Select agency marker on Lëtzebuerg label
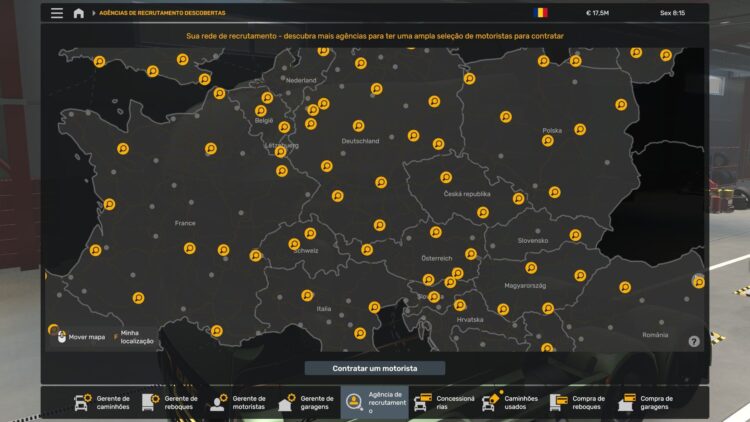The image size is (750, 422). tap(281, 152)
